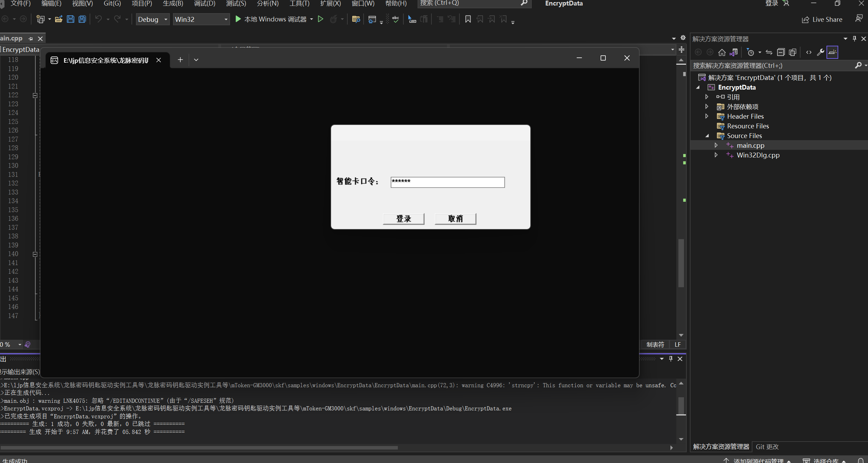Image resolution: width=868 pixels, height=463 pixels.
Task: Click Solution Explorer search magnifier icon
Action: coord(858,65)
